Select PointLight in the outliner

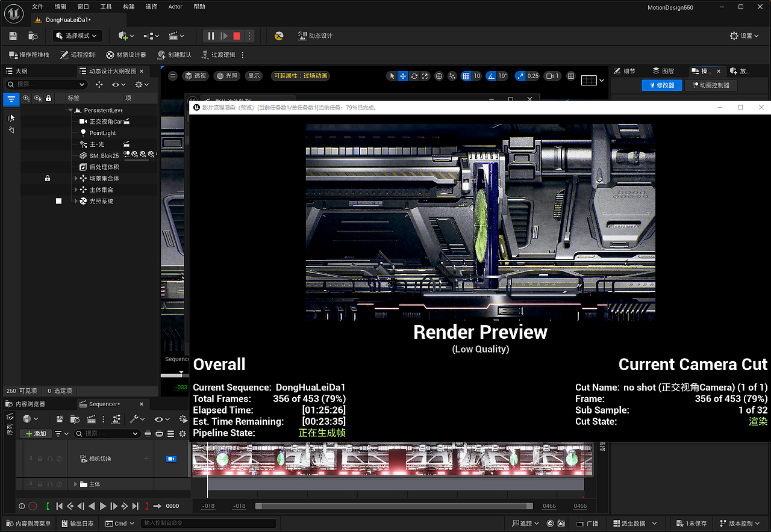pyautogui.click(x=102, y=133)
